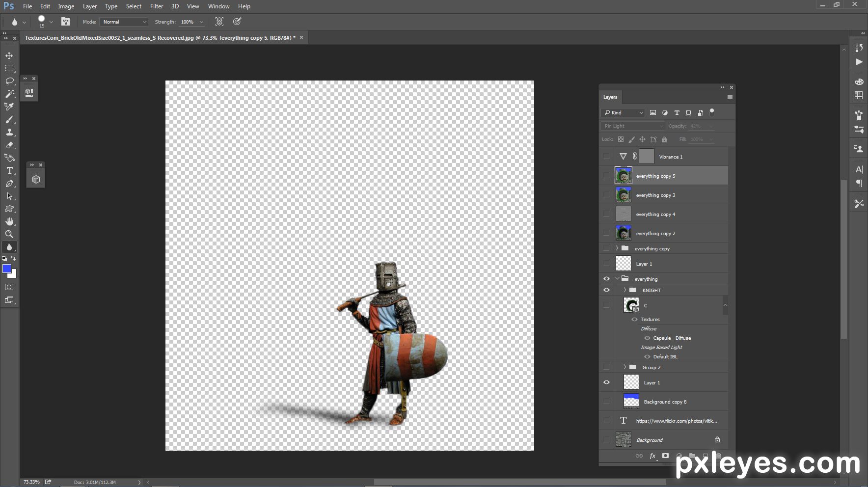Image resolution: width=868 pixels, height=487 pixels.
Task: Click the Opacity value field
Action: (x=696, y=126)
